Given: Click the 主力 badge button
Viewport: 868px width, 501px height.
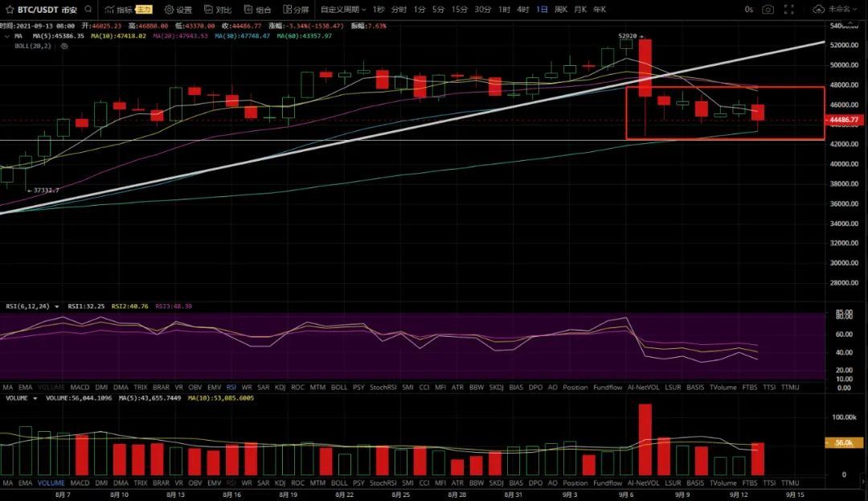Looking at the screenshot, I should click(144, 10).
